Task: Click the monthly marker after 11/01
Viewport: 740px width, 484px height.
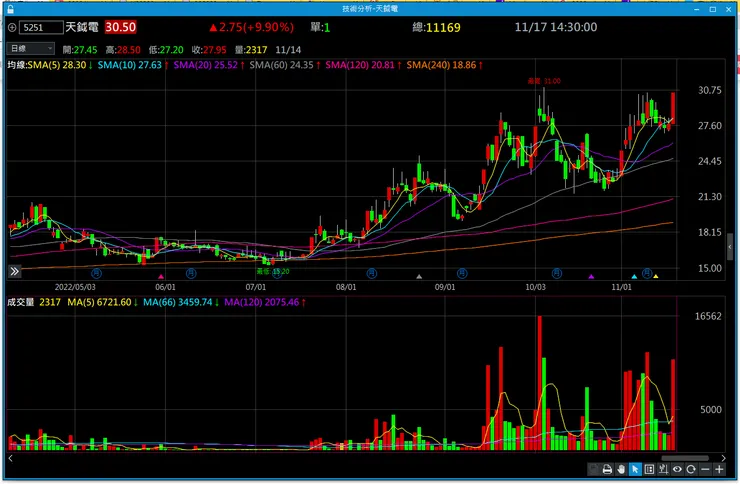Action: [647, 273]
